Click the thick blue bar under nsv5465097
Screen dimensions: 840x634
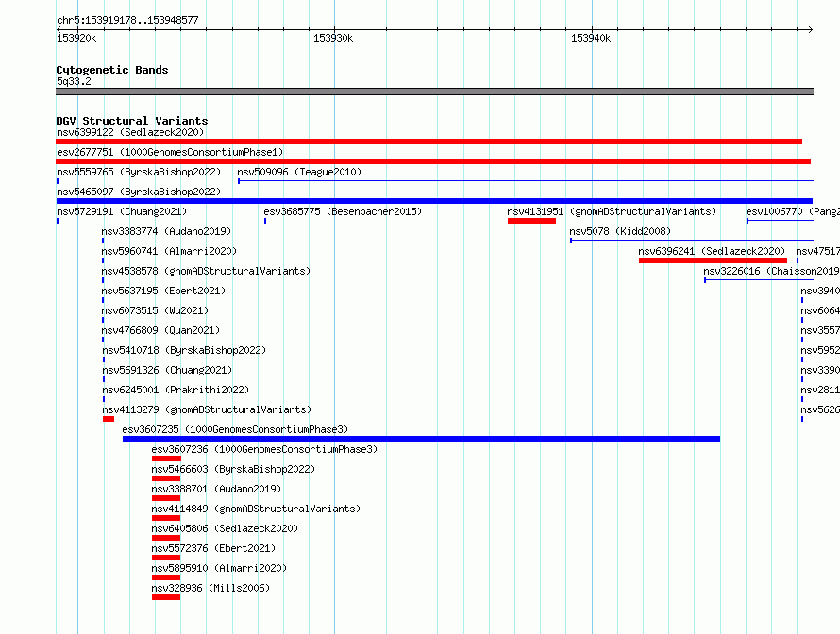[x=434, y=201]
